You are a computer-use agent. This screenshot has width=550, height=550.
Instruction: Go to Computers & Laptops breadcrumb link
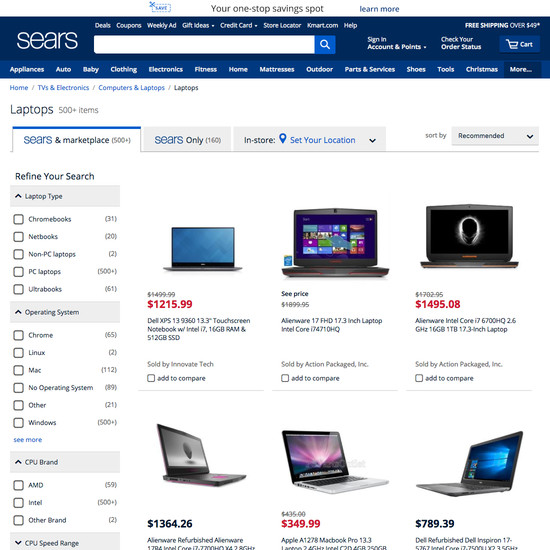[x=131, y=88]
